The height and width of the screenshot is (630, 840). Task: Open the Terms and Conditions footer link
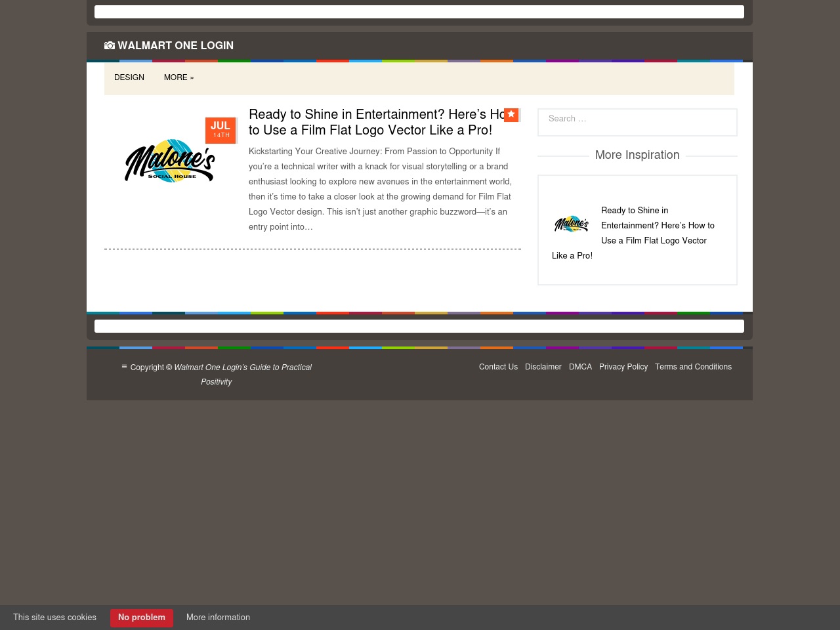693,367
